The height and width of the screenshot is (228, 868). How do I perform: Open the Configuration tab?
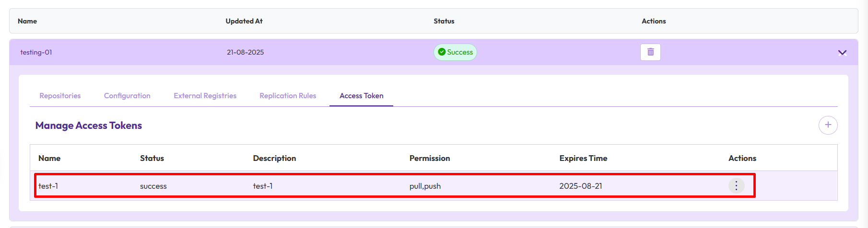pyautogui.click(x=127, y=96)
